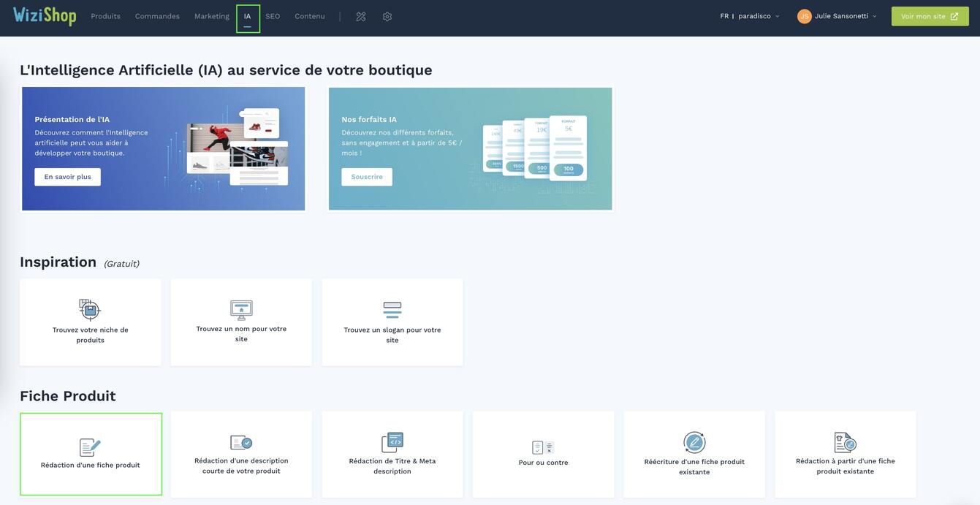Click the En savoir plus button
Screen dimensions: 980x505
click(67, 177)
